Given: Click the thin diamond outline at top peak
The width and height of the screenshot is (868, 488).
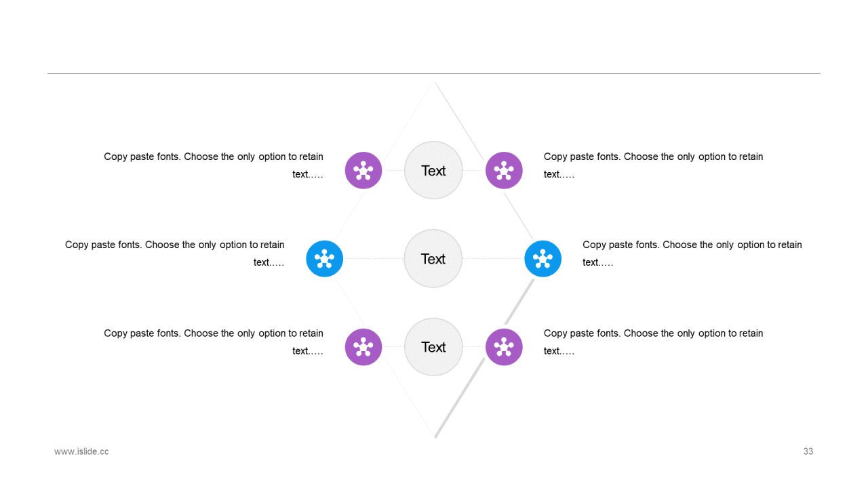Looking at the screenshot, I should pyautogui.click(x=435, y=84).
